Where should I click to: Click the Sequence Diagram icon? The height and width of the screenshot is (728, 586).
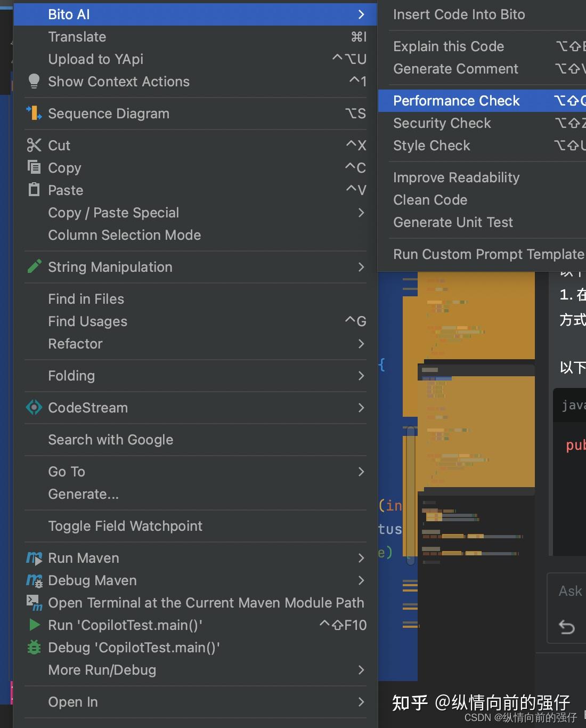(34, 114)
